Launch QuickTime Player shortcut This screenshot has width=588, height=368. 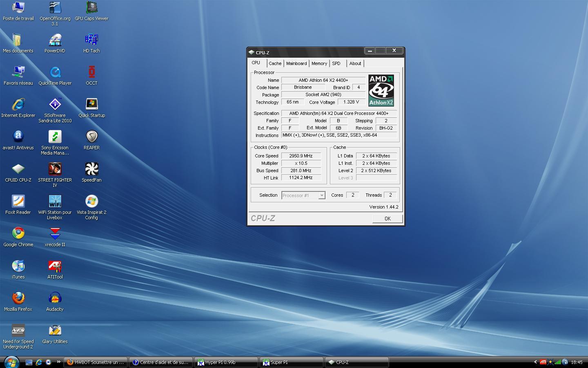click(55, 76)
